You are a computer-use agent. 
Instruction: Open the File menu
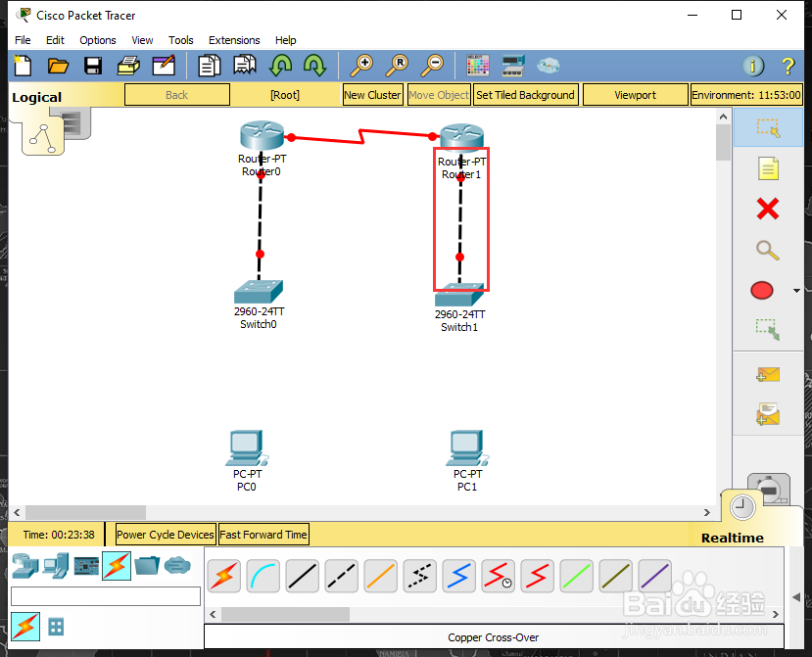23,40
